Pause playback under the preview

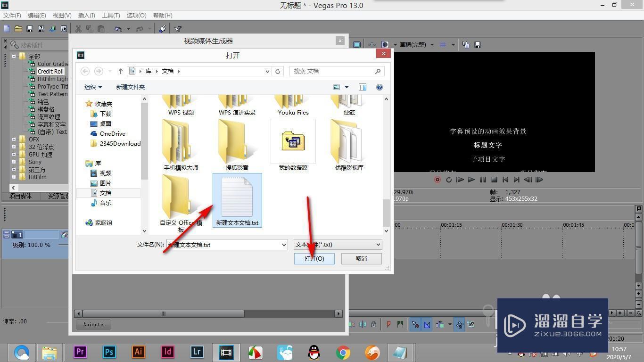(483, 180)
